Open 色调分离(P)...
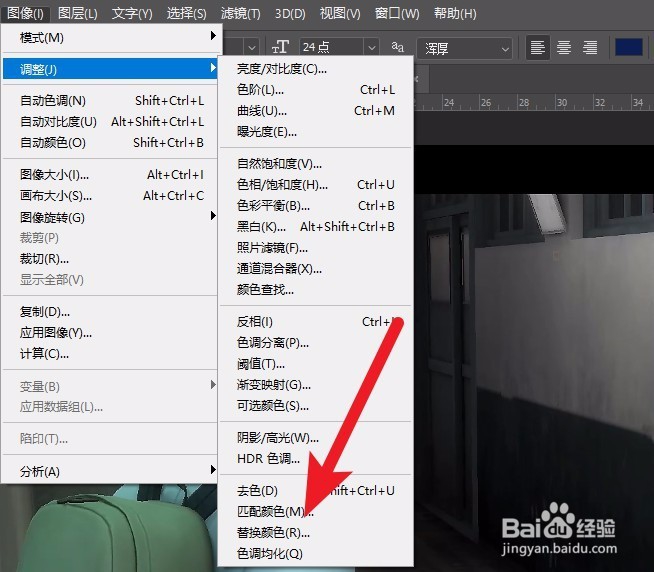This screenshot has height=572, width=654. tap(316, 343)
